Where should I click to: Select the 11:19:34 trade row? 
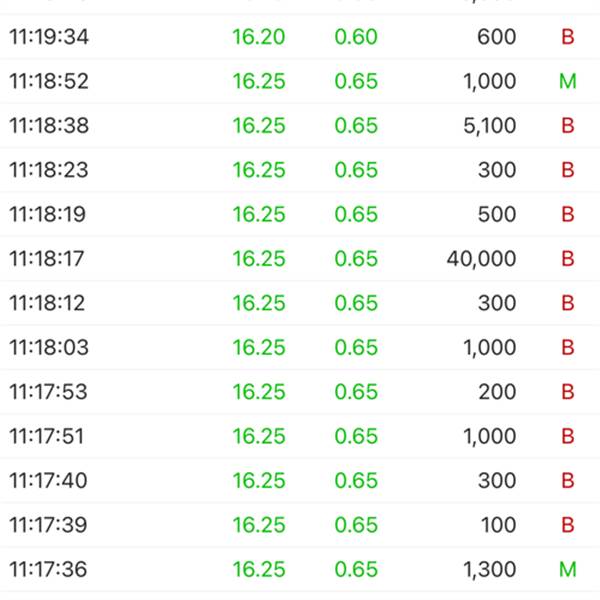(x=300, y=37)
